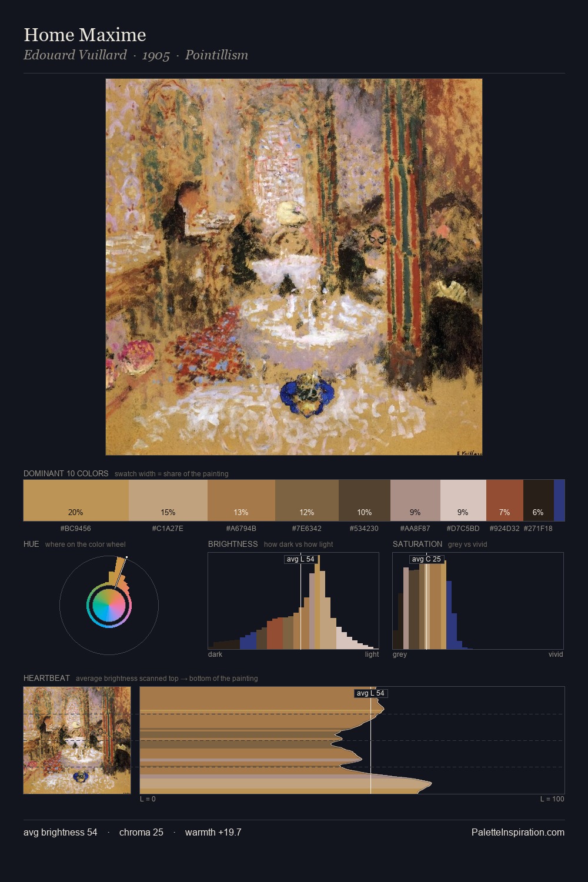Click the hex label "#BC9456"
The image size is (588, 882).
(x=76, y=529)
